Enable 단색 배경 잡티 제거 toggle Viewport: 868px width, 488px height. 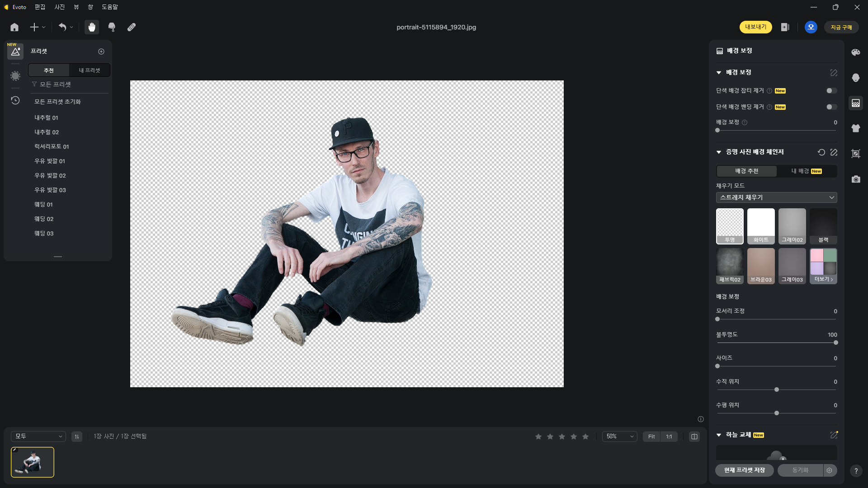[x=831, y=91]
